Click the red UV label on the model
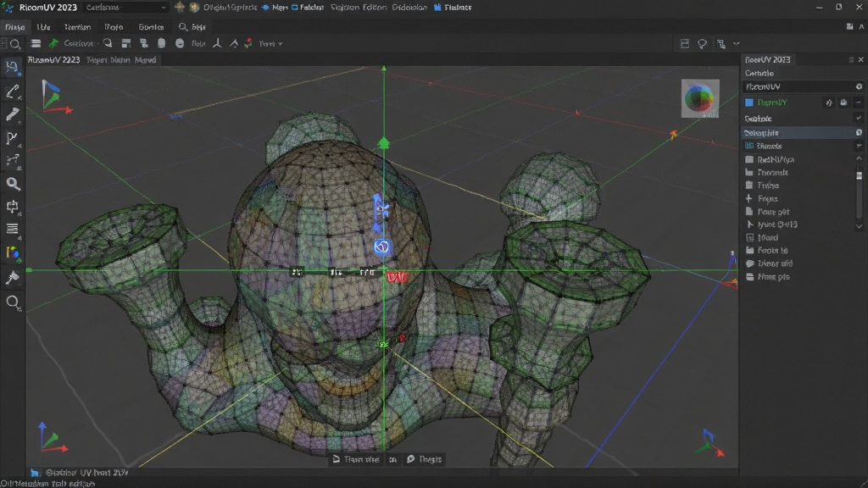Viewport: 868px width, 488px height. click(x=397, y=277)
